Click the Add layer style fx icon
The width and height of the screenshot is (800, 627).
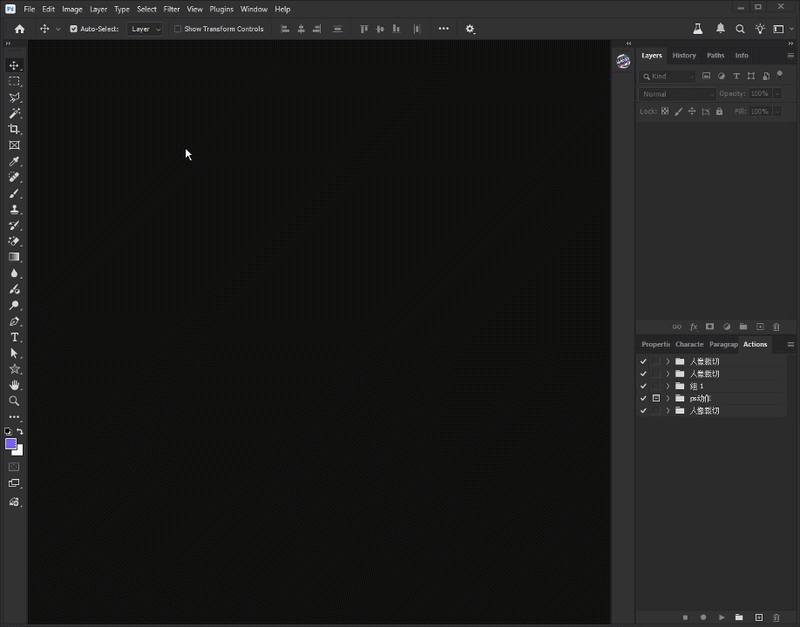coord(693,327)
